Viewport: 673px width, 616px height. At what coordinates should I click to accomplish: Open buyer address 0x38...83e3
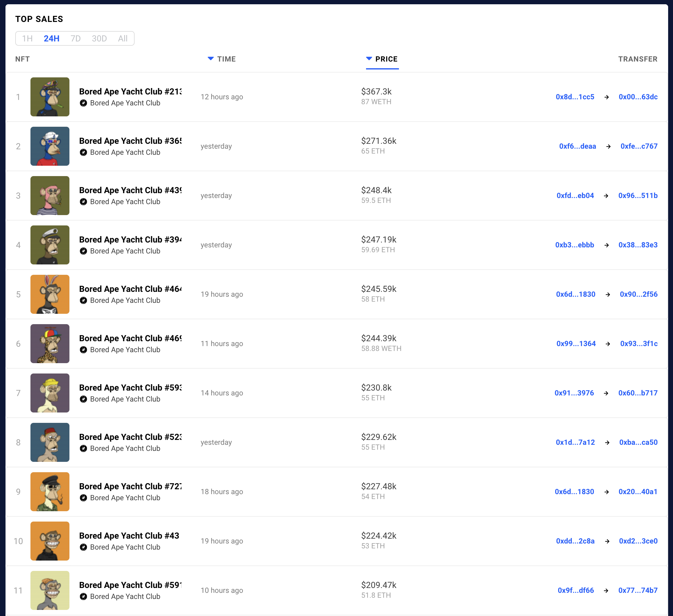click(x=638, y=245)
